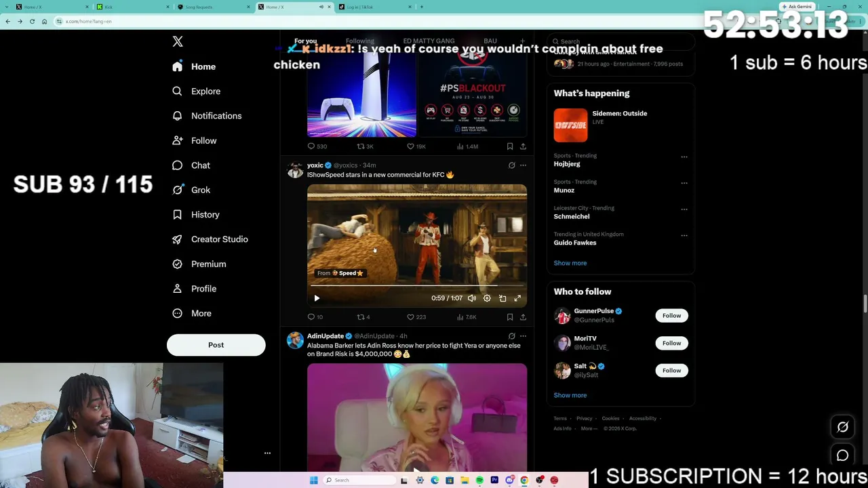
Task: Mute the KFC commercial video
Action: point(472,298)
